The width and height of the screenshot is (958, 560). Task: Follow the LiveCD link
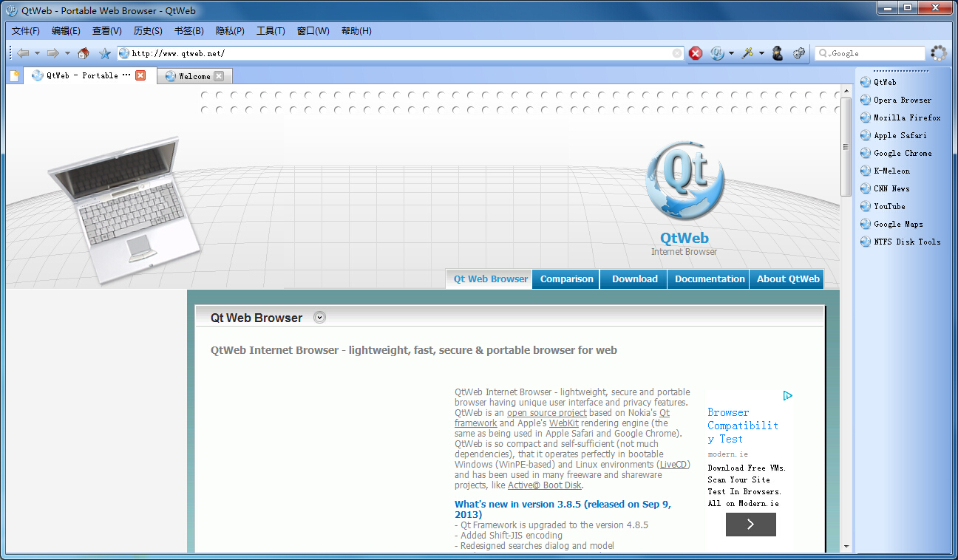(x=674, y=465)
